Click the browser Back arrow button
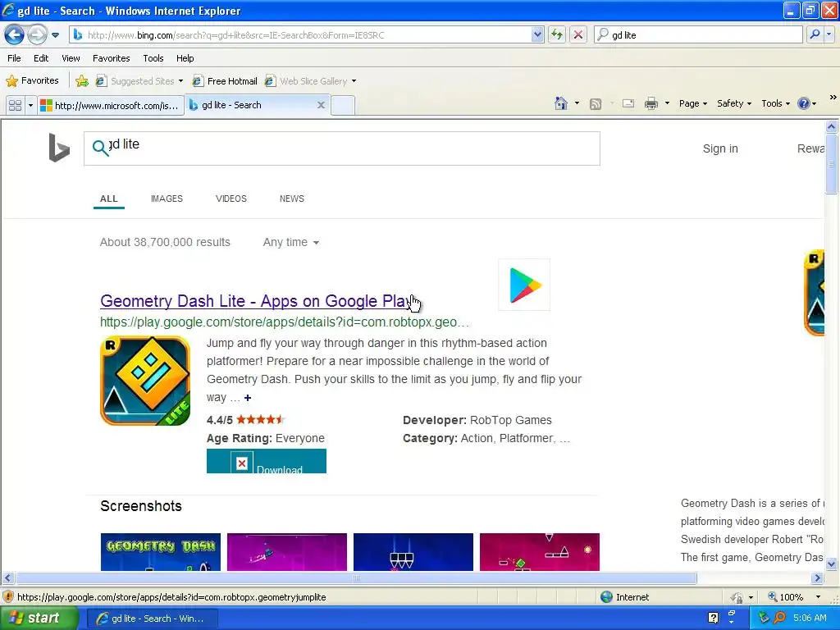 tap(14, 35)
